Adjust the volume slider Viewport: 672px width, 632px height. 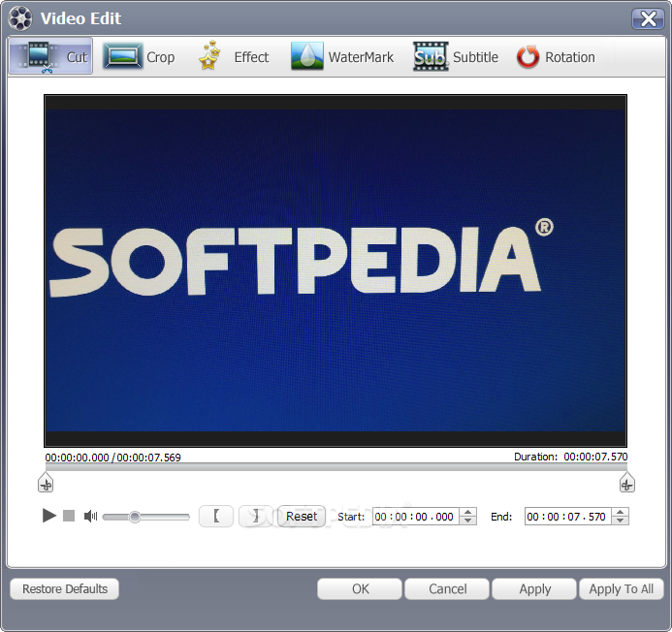point(146,518)
